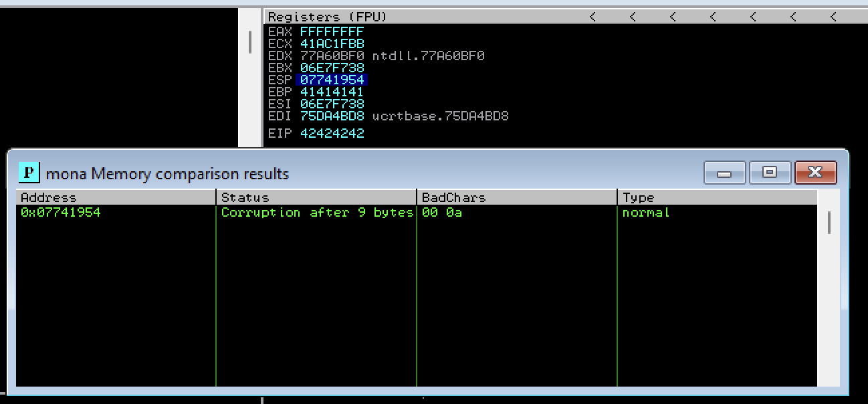Minimize the mona Memory comparison window
The width and height of the screenshot is (868, 404).
click(x=724, y=173)
